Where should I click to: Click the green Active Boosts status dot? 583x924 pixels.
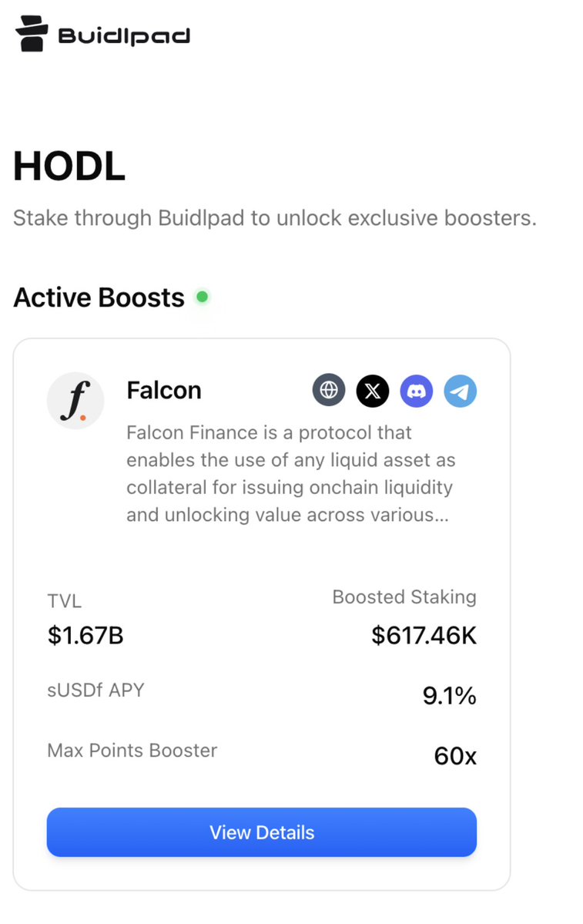coord(202,297)
